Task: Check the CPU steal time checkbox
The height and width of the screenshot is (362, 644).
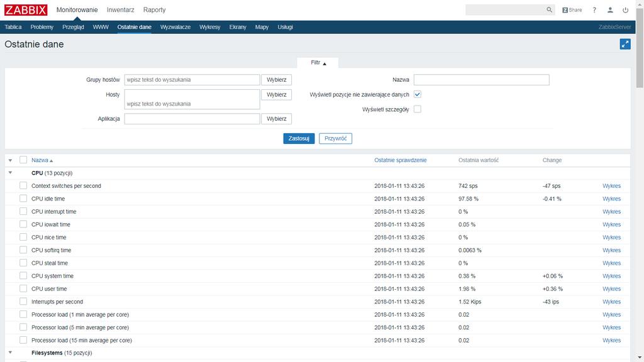Action: pos(23,263)
